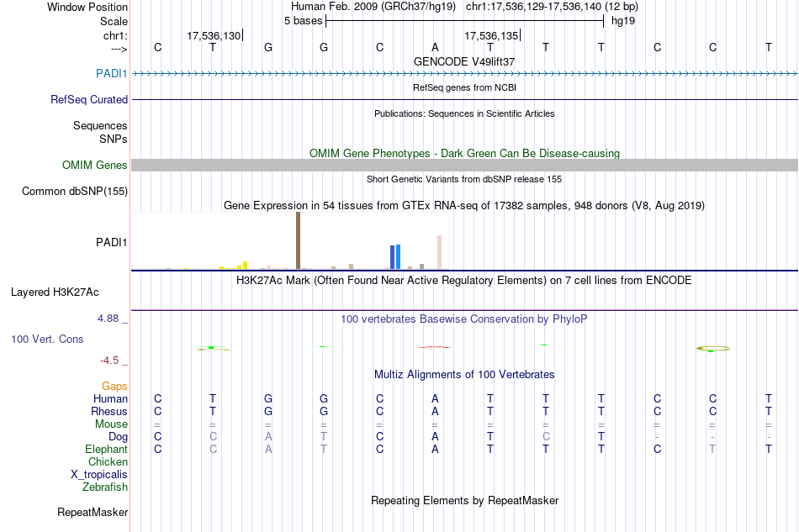799x532 pixels.
Task: Click the 'chr1:' ruler label
Action: click(115, 35)
